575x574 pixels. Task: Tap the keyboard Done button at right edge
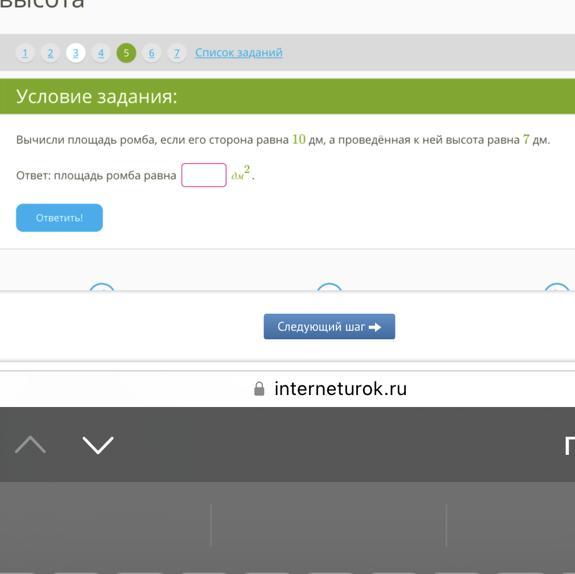point(569,445)
